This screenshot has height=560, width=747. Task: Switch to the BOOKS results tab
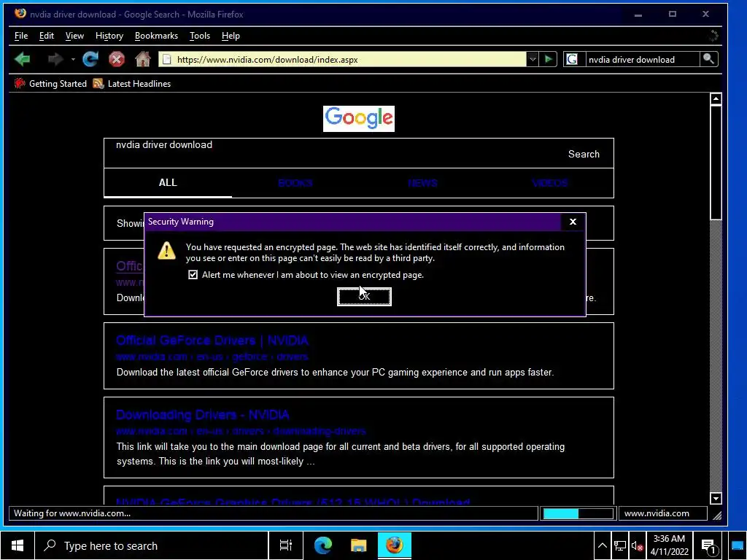pyautogui.click(x=295, y=183)
